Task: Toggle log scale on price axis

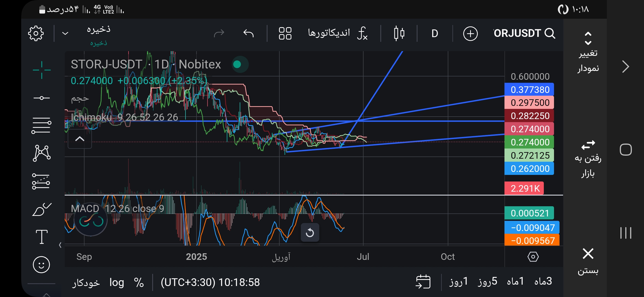Action: pyautogui.click(x=117, y=282)
